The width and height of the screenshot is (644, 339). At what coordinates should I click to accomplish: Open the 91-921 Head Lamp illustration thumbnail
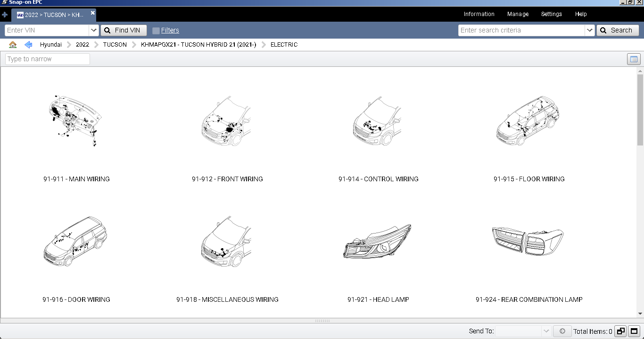tap(378, 241)
